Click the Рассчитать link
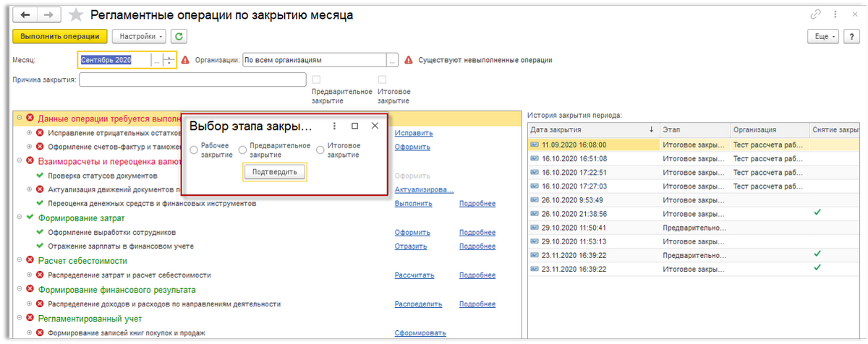The height and width of the screenshot is (344, 868). click(x=414, y=275)
